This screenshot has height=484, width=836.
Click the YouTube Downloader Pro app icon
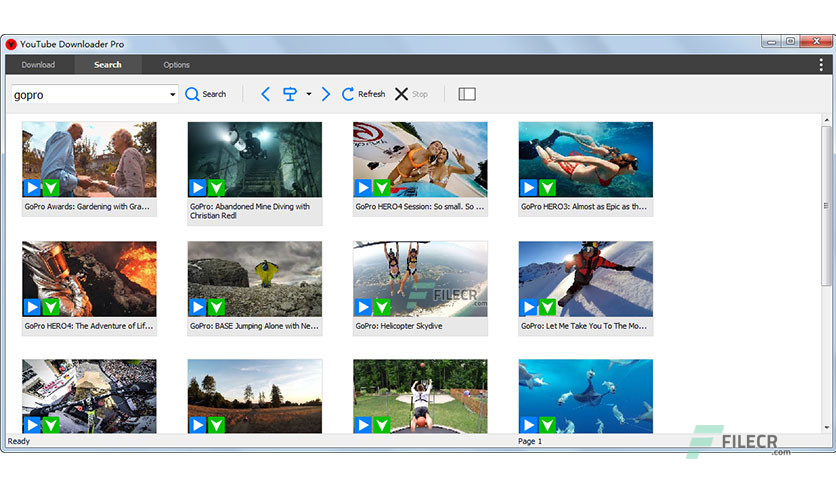[11, 44]
